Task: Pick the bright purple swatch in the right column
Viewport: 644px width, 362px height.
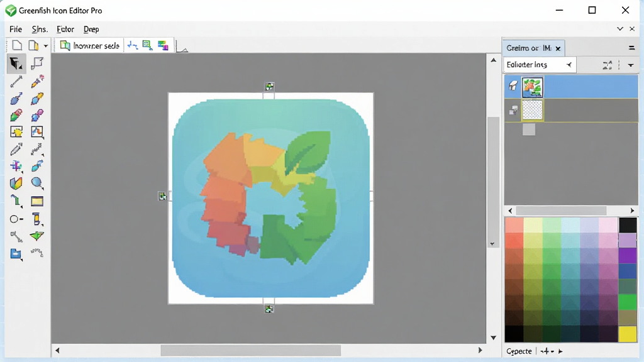Action: (628, 255)
